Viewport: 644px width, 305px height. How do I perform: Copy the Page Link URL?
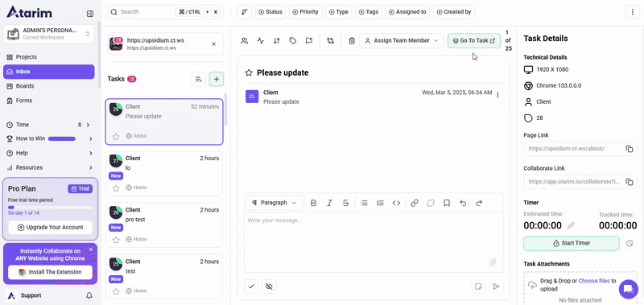[630, 149]
